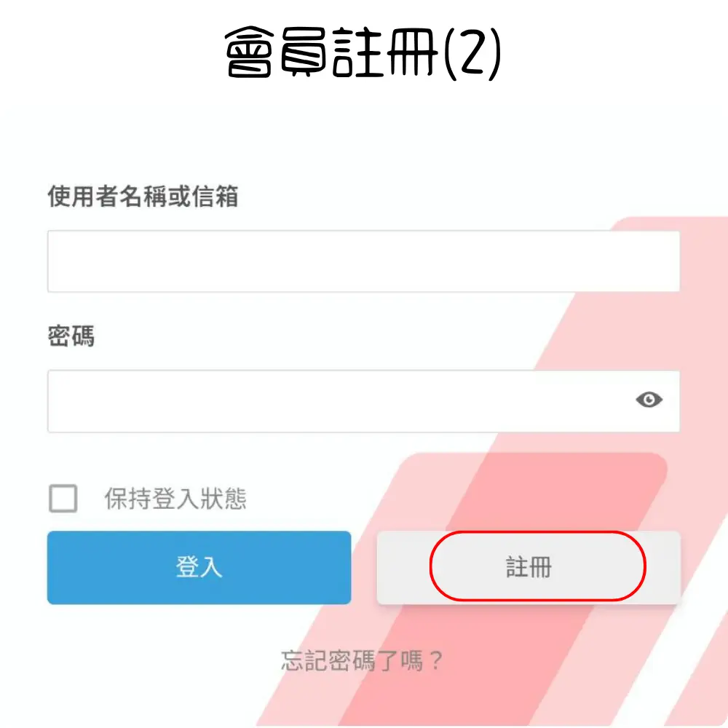The image size is (728, 728).
Task: Click the 會員註冊(2) heading
Action: pos(363,55)
